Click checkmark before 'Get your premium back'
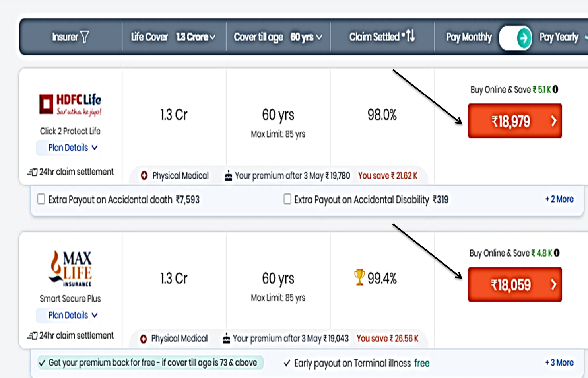Screen dimensions: 588x378 [42, 363]
